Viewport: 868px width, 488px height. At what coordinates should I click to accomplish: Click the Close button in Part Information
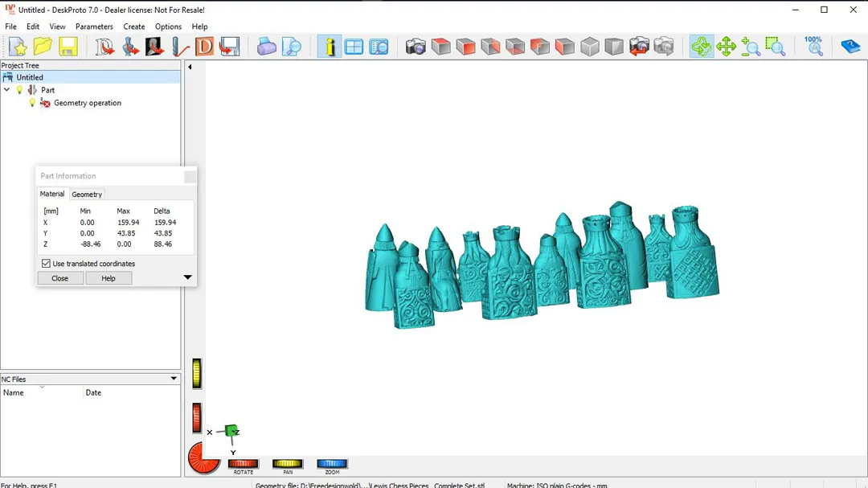click(x=59, y=278)
